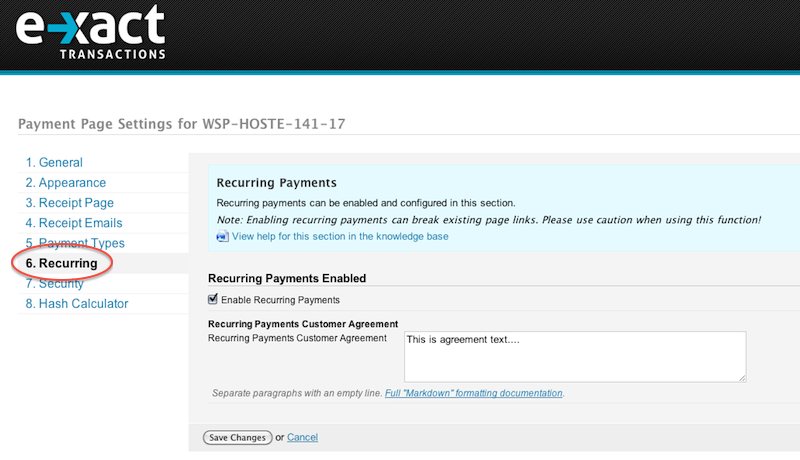Click the Payment Page Settings heading text
The image size is (800, 460).
[182, 124]
